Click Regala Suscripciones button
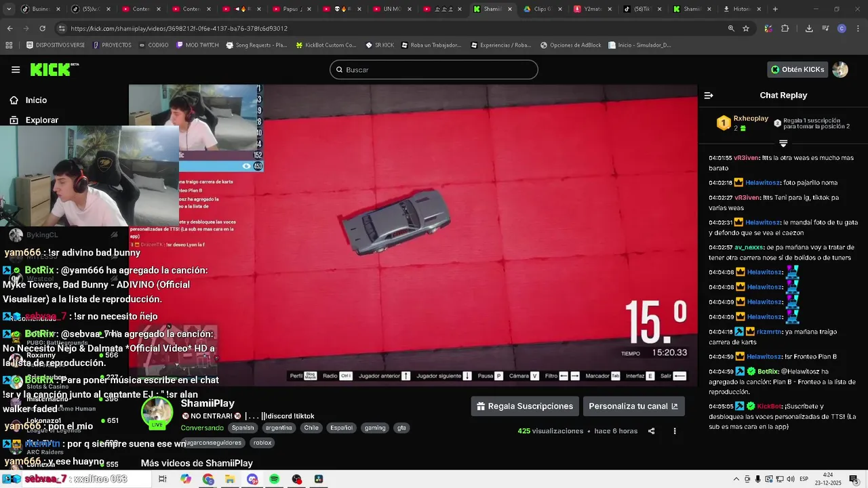This screenshot has height=488, width=868. click(x=525, y=406)
